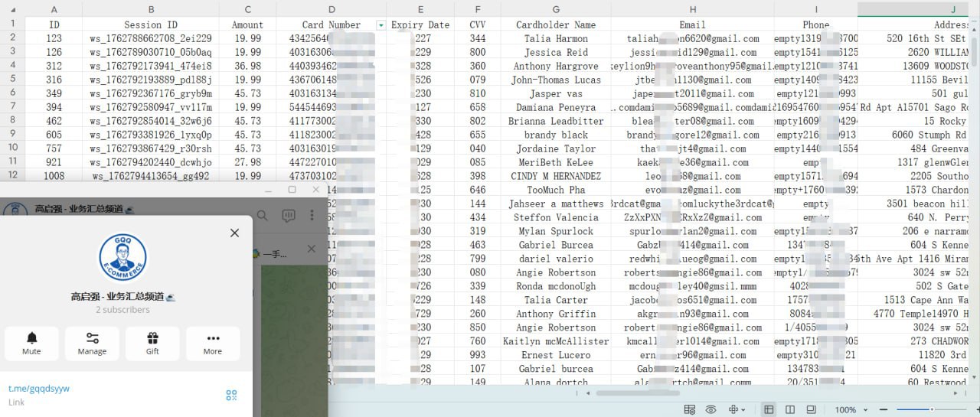Switch to Normal view in status bar
The image size is (980, 417).
769,410
